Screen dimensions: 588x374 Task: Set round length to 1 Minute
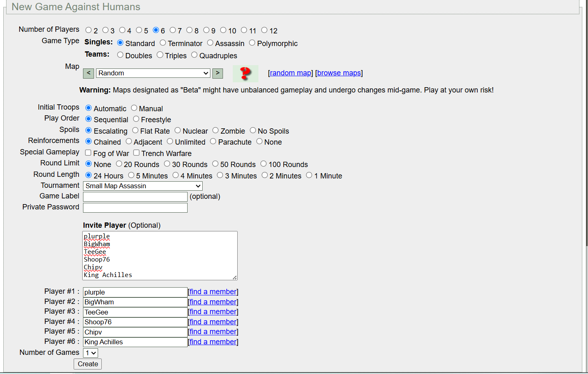click(309, 175)
